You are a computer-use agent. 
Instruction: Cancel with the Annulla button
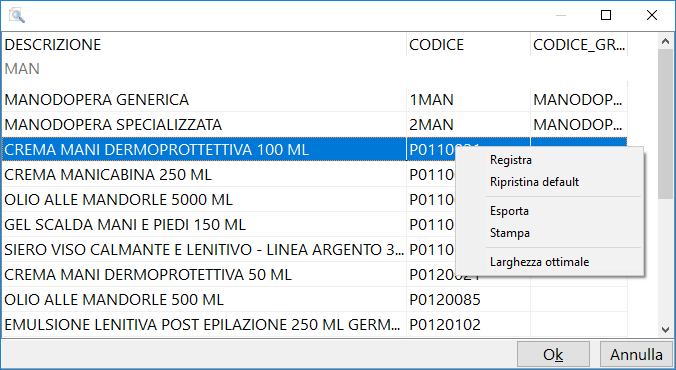[x=636, y=354]
